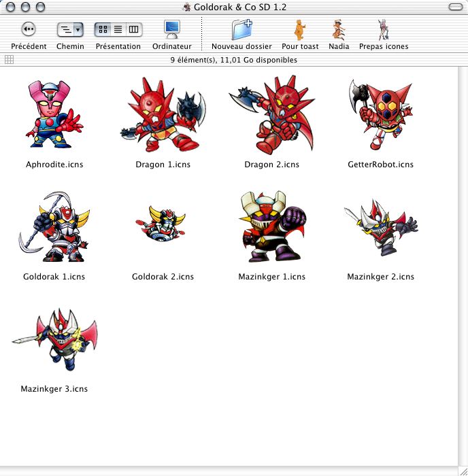
Task: Switch to list view in Présentation
Action: coord(118,29)
